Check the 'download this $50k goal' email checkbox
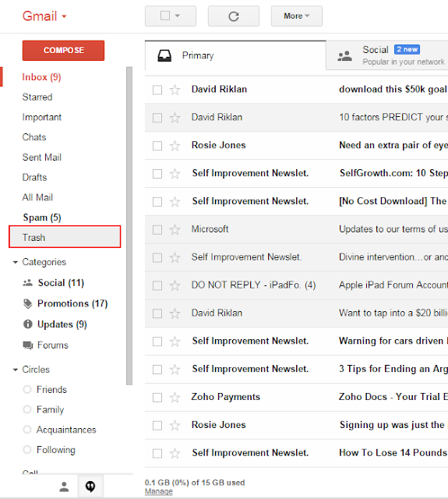Image resolution: width=448 pixels, height=499 pixels. tap(157, 90)
